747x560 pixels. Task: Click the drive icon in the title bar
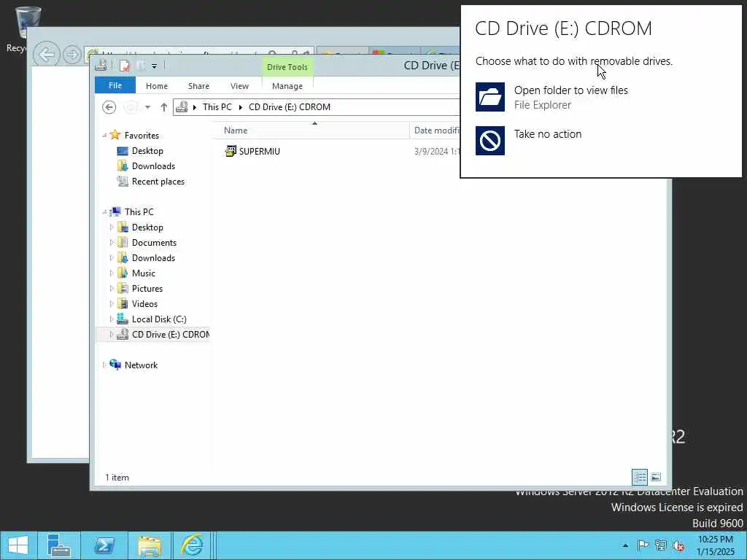click(x=101, y=66)
